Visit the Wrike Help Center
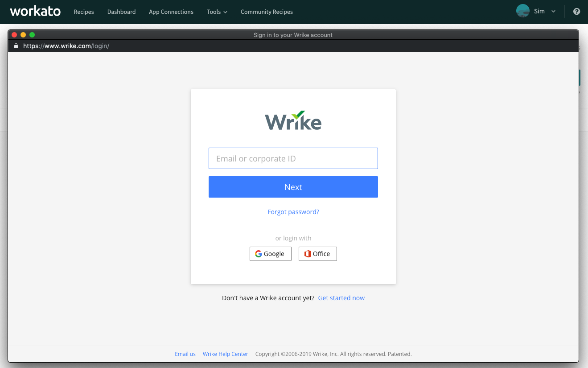 click(225, 354)
